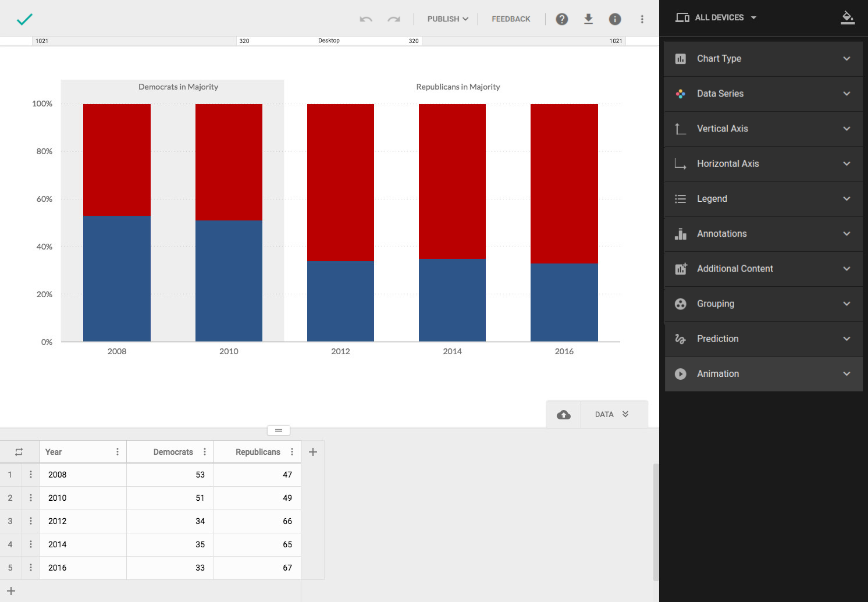Open the Publish dropdown
The width and height of the screenshot is (868, 602).
tap(447, 19)
